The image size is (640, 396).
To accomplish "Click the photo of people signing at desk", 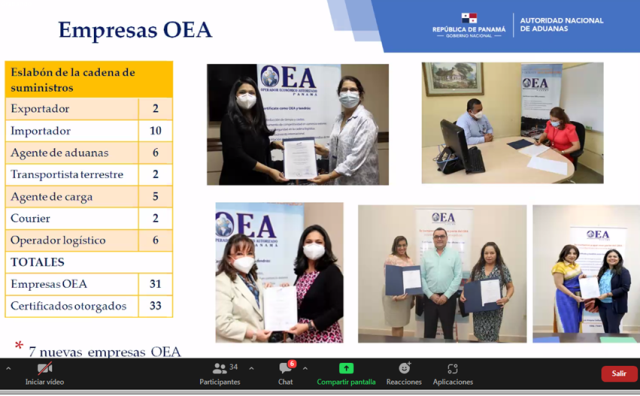I will (x=512, y=123).
